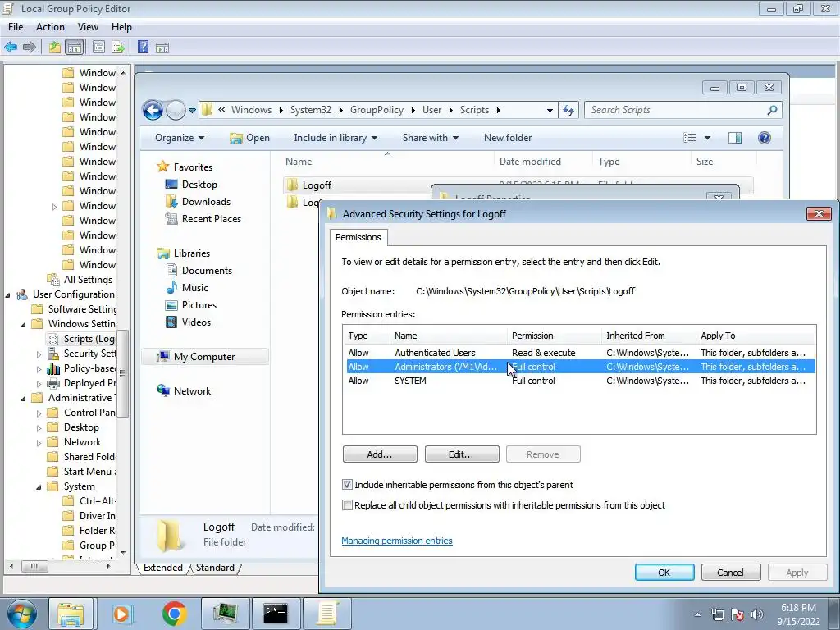This screenshot has height=630, width=840.
Task: Click the Explorer forward navigation button
Action: pyautogui.click(x=176, y=111)
